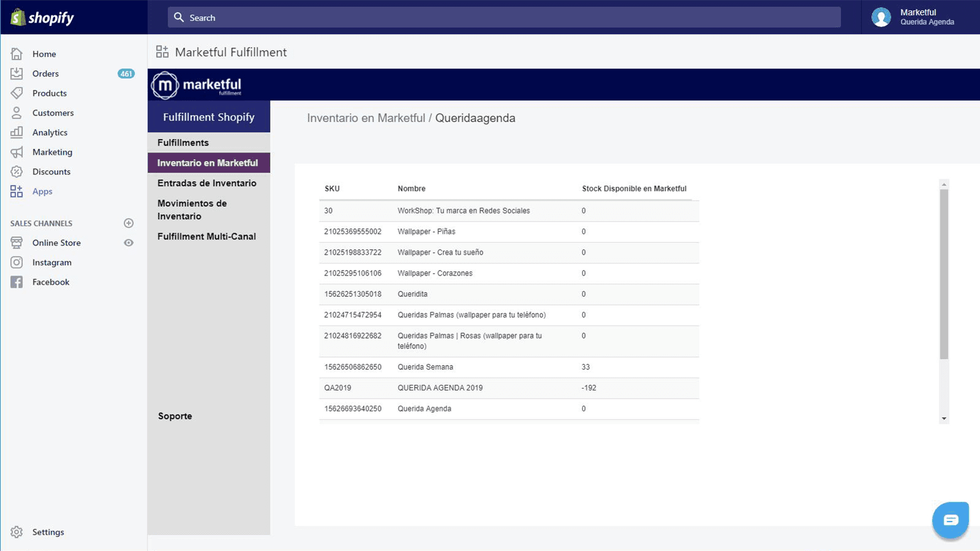The image size is (980, 551).
Task: Open the Facebook sales channel
Action: (51, 282)
